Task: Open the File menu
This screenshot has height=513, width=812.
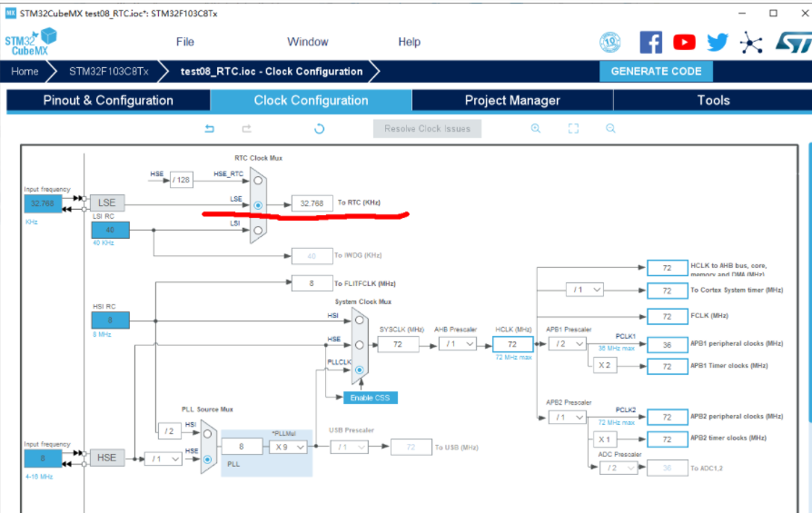Action: click(x=185, y=42)
